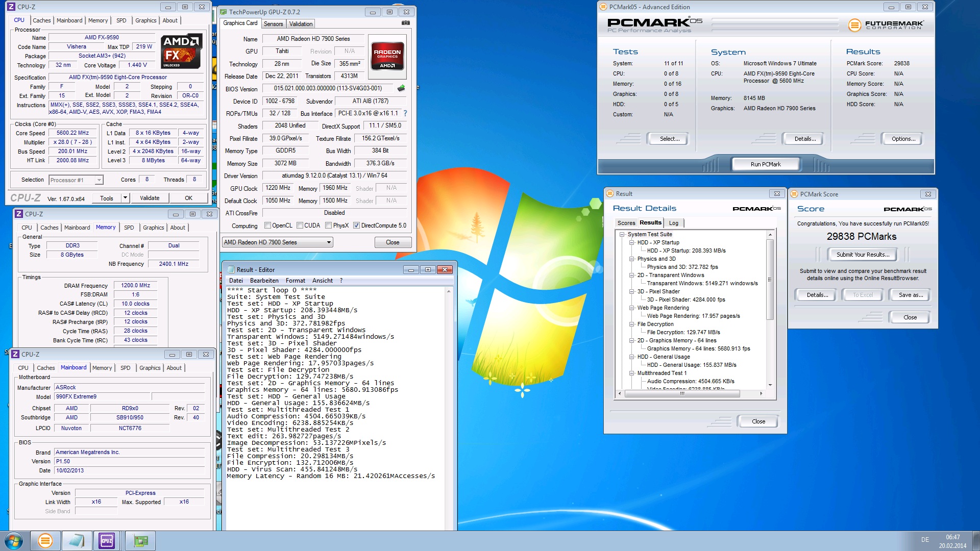Viewport: 980px width, 551px height.
Task: Click the Validate button in CPU-Z
Action: tap(150, 198)
